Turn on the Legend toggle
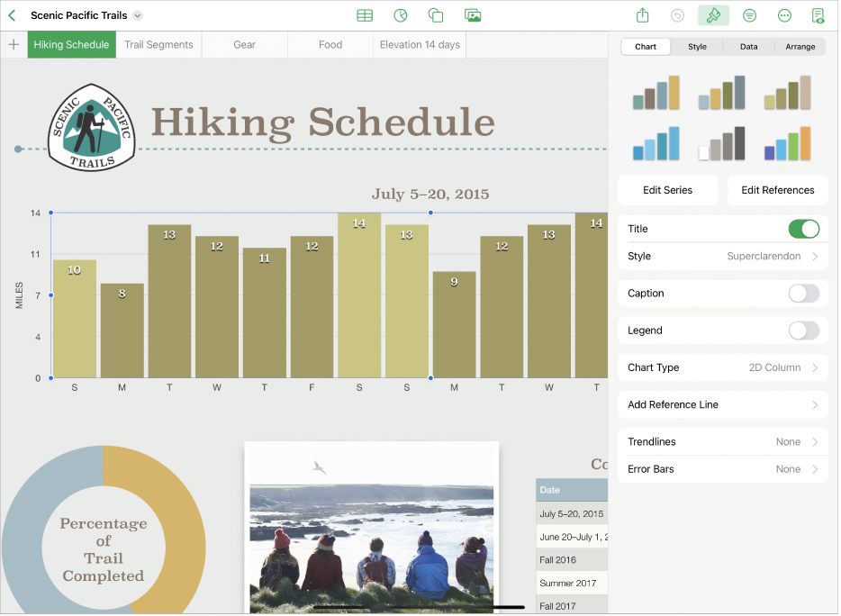 (x=803, y=331)
